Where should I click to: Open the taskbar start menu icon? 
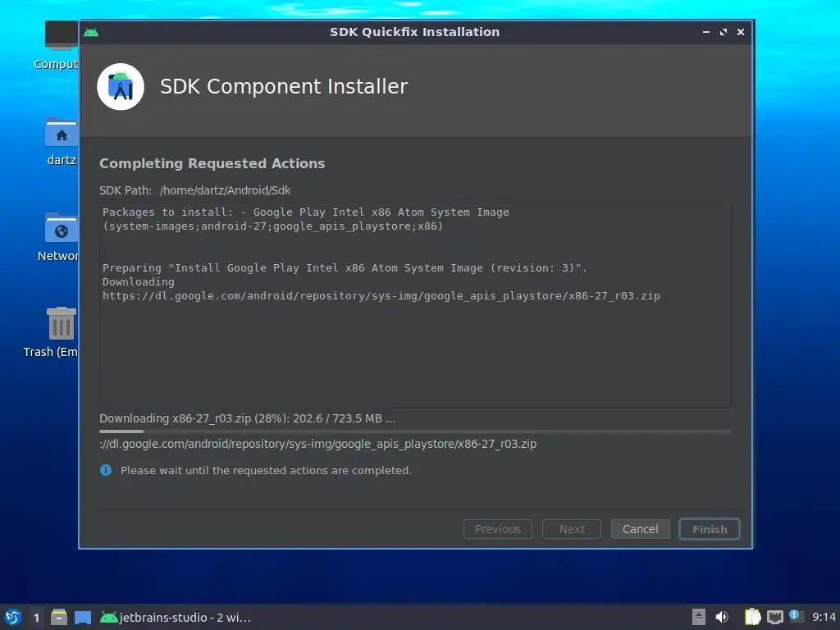pos(13,617)
